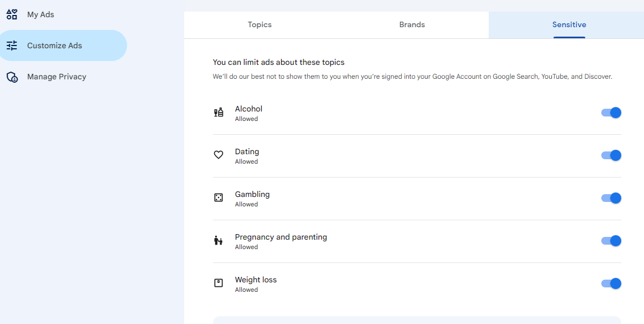The height and width of the screenshot is (324, 644).
Task: Select the Customize Ads sidebar item
Action: pos(63,45)
